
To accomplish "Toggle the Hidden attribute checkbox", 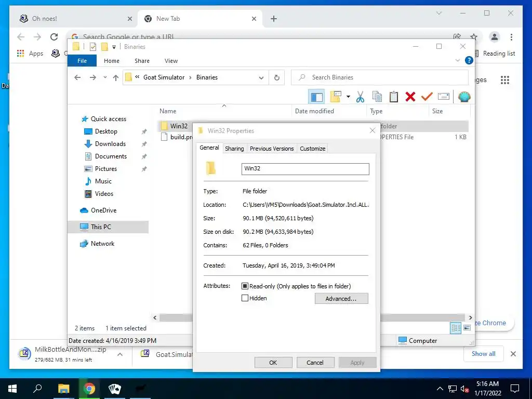I will 245,298.
